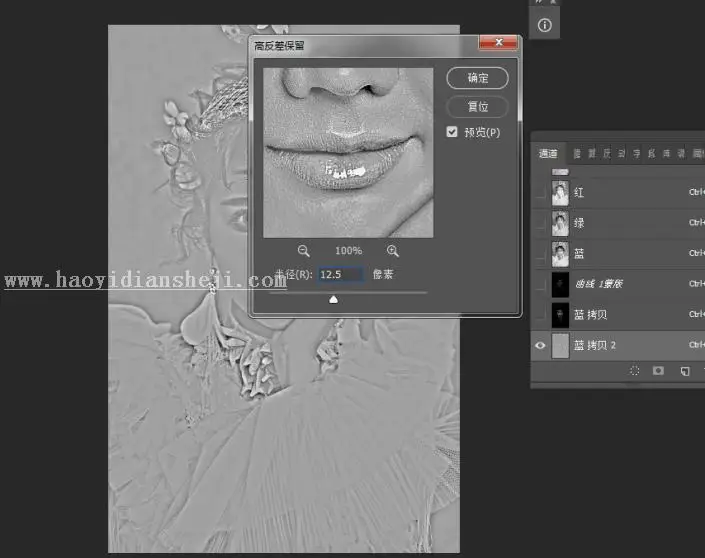The height and width of the screenshot is (558, 705).
Task: Select the 绿 channel name
Action: coord(579,223)
